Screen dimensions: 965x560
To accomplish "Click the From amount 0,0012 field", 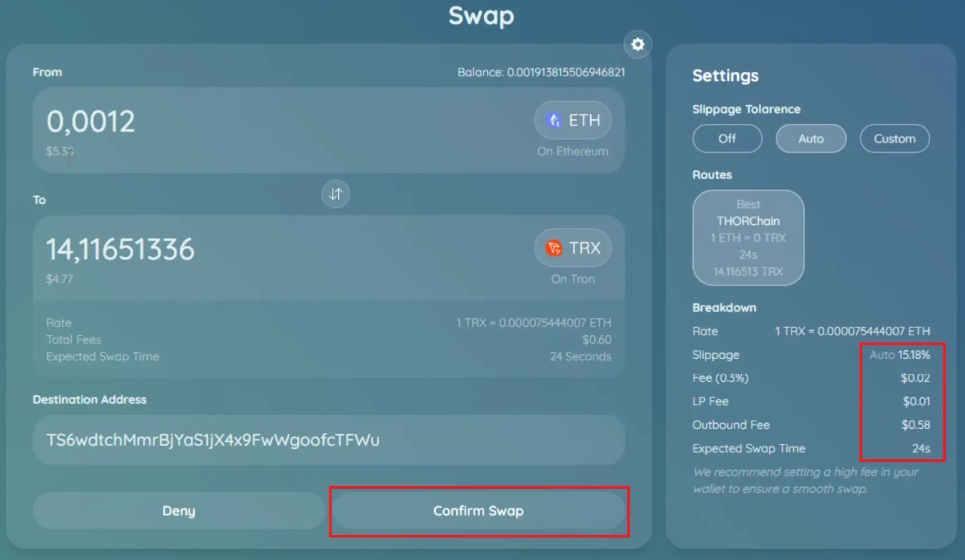I will tap(91, 122).
